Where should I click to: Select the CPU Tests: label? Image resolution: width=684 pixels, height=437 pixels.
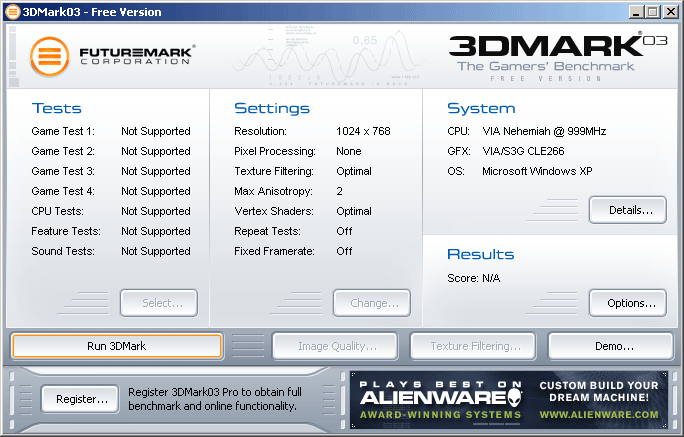(57, 212)
